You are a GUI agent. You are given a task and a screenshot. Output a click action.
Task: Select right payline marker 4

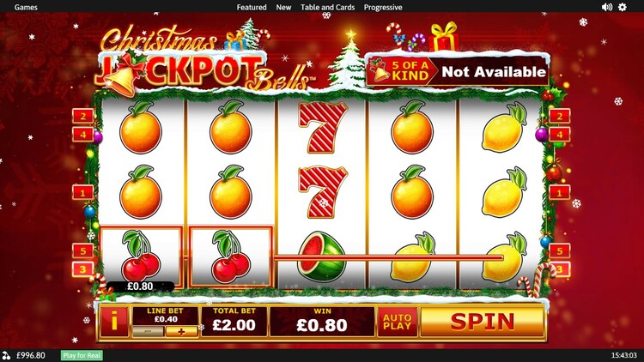(x=559, y=134)
